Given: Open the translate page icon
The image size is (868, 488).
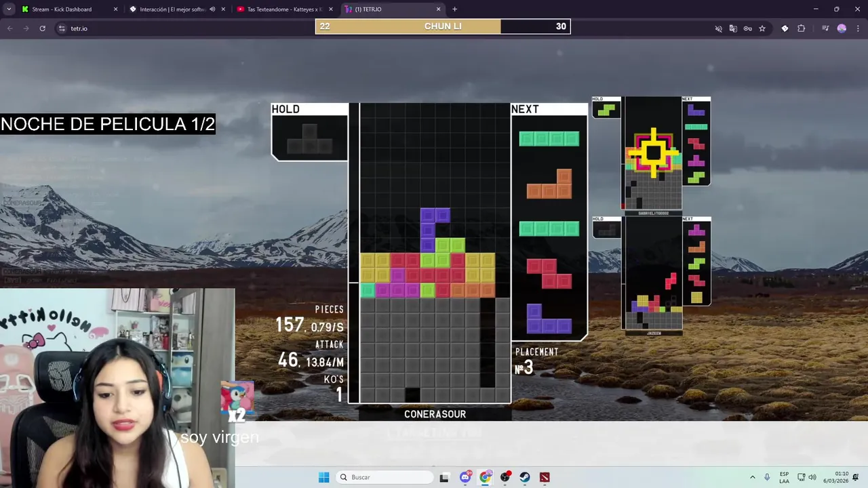Looking at the screenshot, I should pyautogui.click(x=733, y=28).
